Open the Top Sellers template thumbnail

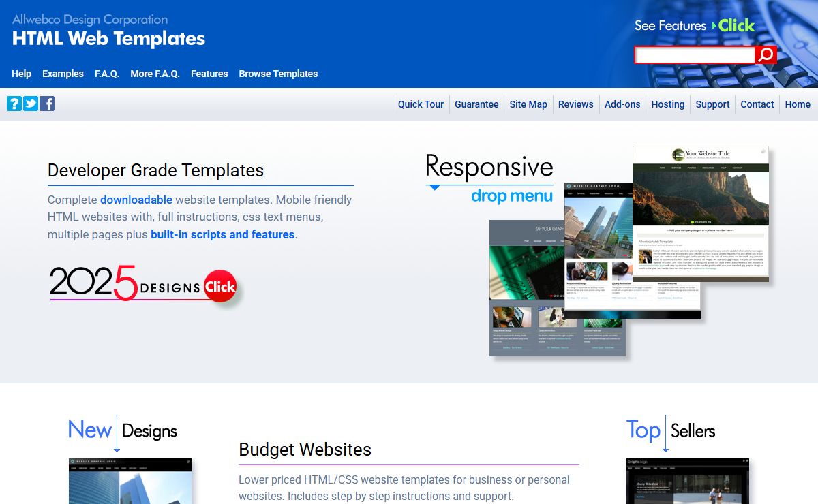coord(688,481)
